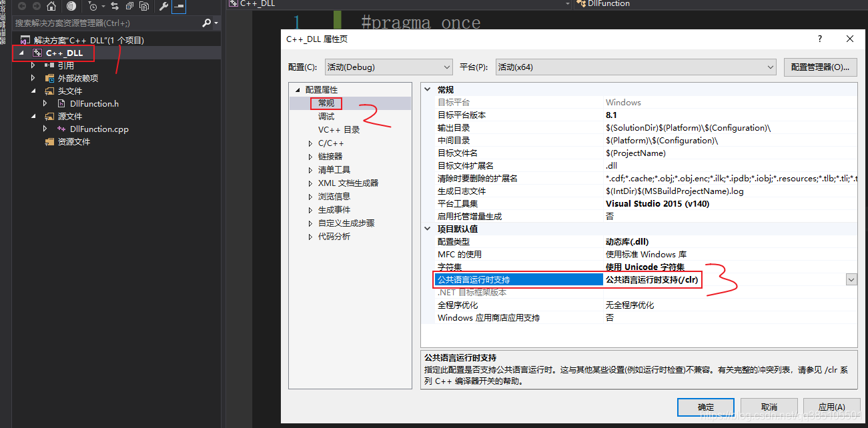Select VC++ 目录 in property page tree
This screenshot has height=428, width=868.
click(339, 129)
